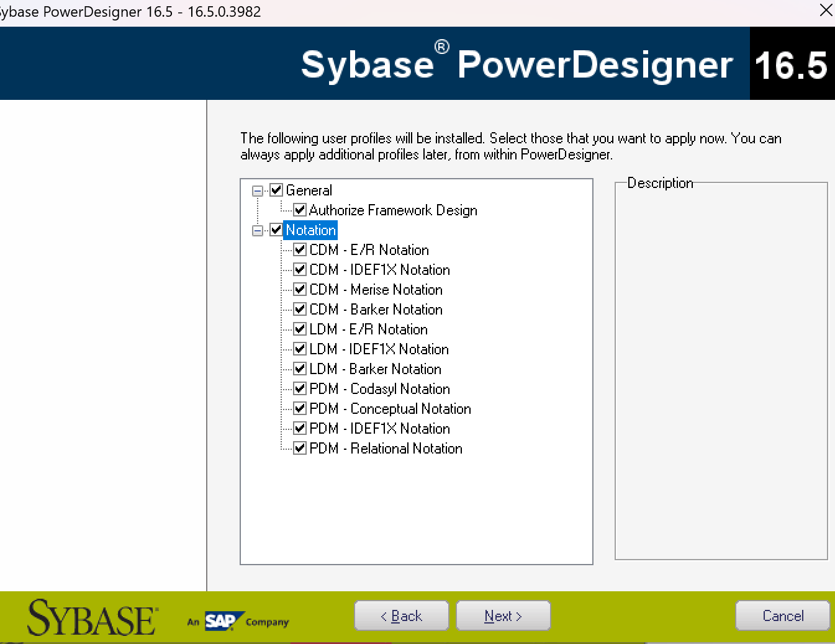This screenshot has width=835, height=644.
Task: Select LDM - IDEF1X Notation label
Action: (x=379, y=349)
